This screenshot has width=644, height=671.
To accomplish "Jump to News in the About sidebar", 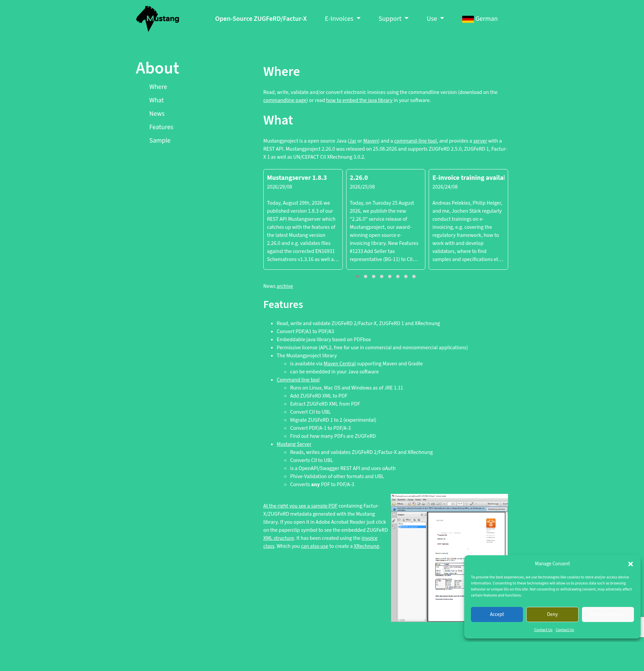I will tap(157, 114).
